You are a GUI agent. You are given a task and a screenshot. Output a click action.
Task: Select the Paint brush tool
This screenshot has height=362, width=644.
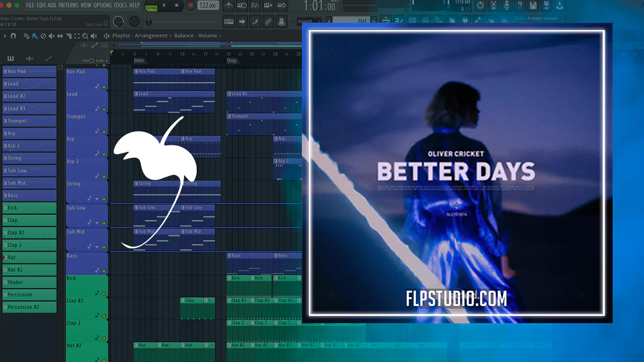tap(34, 36)
